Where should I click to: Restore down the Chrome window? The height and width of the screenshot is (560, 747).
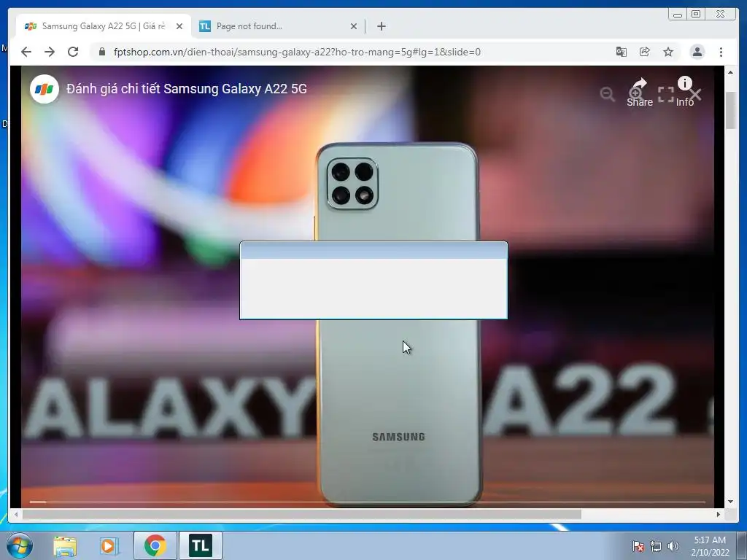(x=696, y=15)
